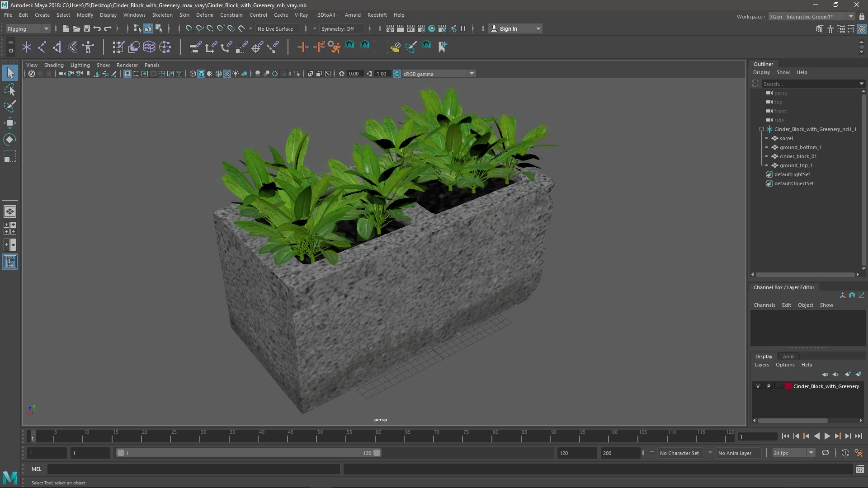868x488 pixels.
Task: Toggle the loop playback button
Action: tap(826, 453)
